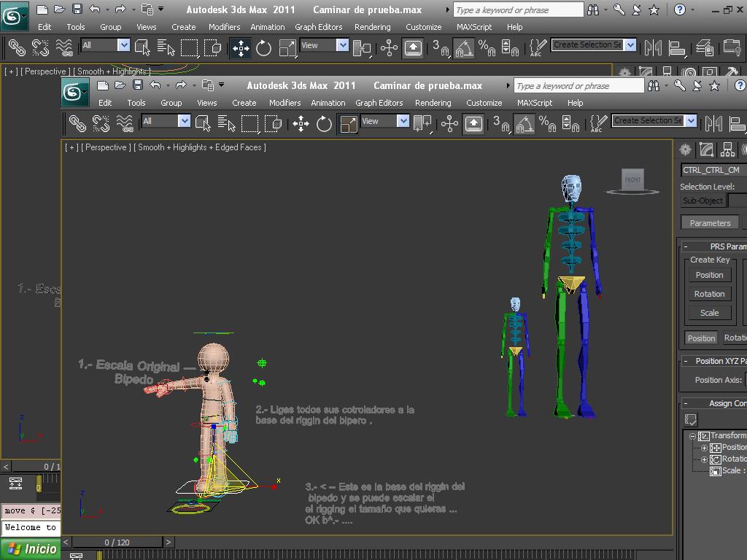
Task: Click Undo arrow in front window title bar
Action: [155, 85]
